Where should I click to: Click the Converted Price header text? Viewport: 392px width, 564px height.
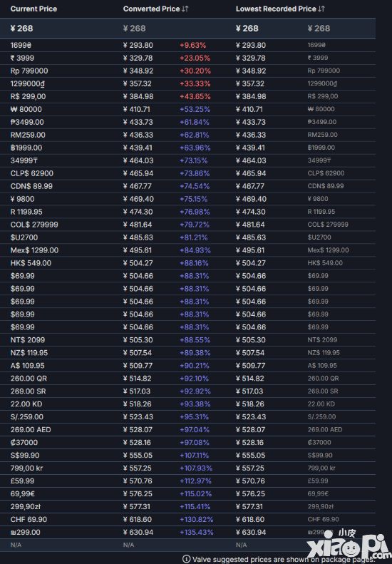[151, 9]
